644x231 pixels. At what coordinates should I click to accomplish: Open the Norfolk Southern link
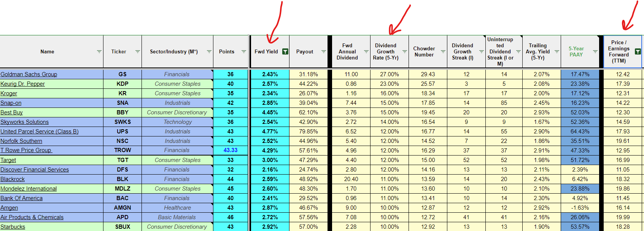click(21, 141)
